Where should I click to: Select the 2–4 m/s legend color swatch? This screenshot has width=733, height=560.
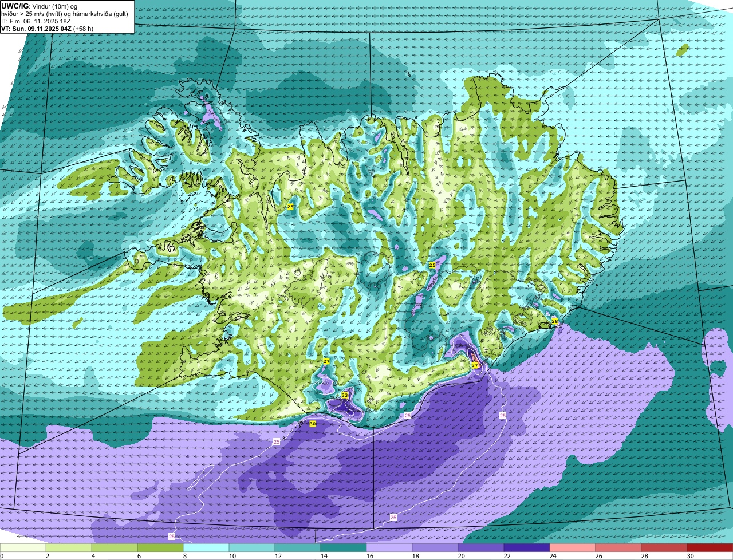(x=69, y=547)
